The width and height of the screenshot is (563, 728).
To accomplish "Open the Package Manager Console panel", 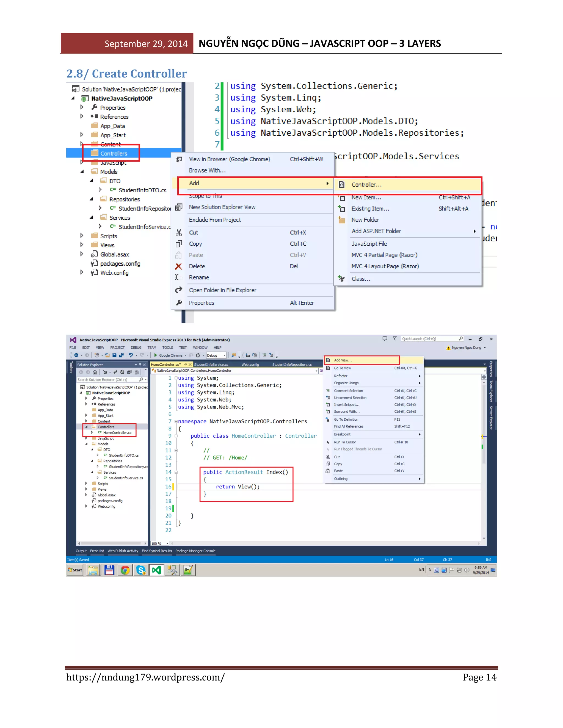I will tap(195, 551).
